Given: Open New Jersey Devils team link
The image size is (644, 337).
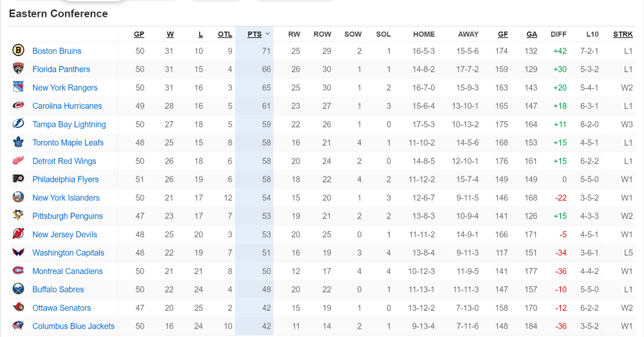Looking at the screenshot, I should coord(64,235).
